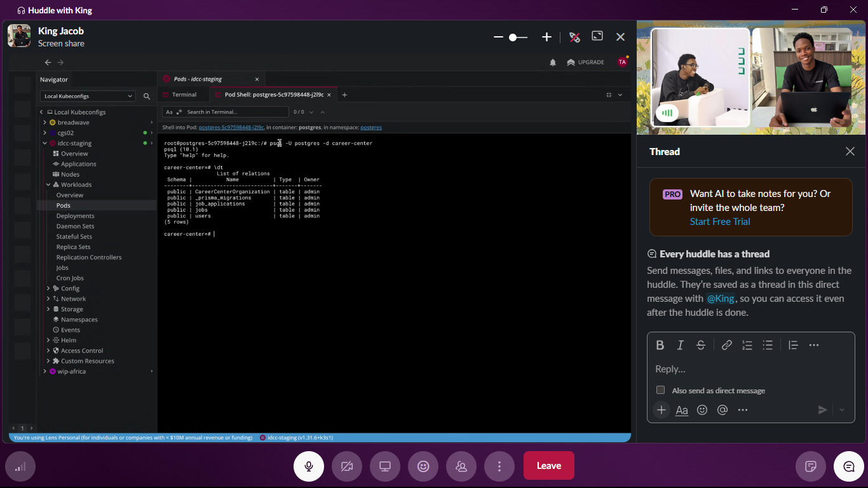The width and height of the screenshot is (868, 488).
Task: Select Stateful Sets in the navigator
Action: point(74,236)
